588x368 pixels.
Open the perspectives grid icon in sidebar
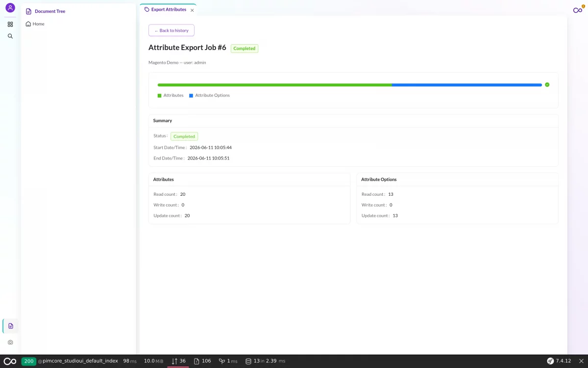[x=10, y=24]
